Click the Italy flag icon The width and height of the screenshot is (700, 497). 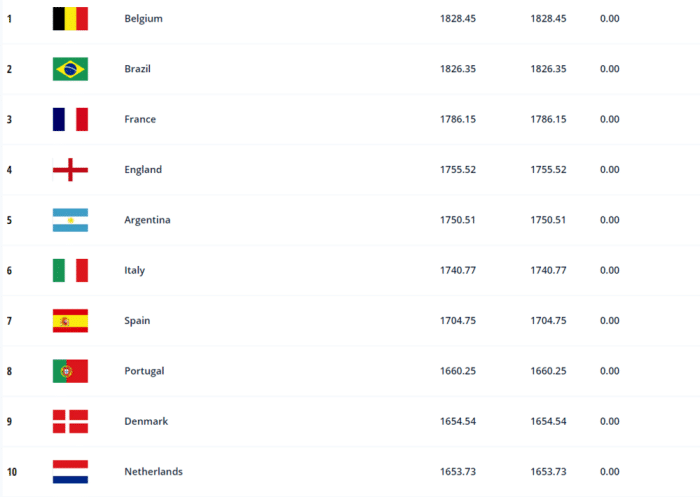(70, 270)
